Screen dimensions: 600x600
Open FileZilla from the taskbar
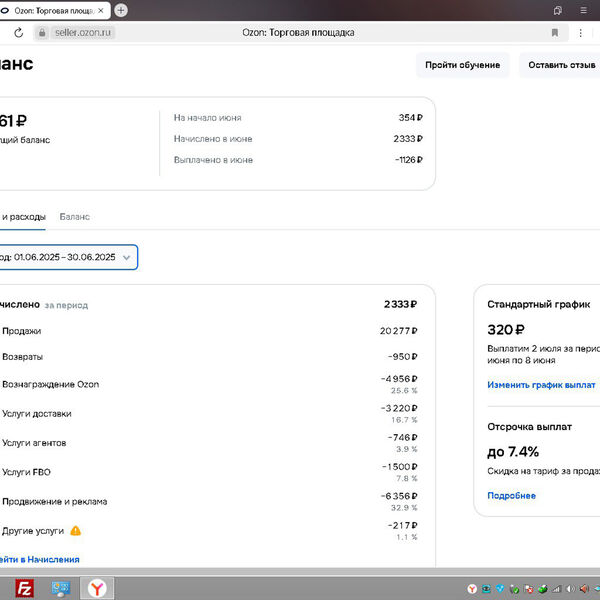[x=26, y=589]
